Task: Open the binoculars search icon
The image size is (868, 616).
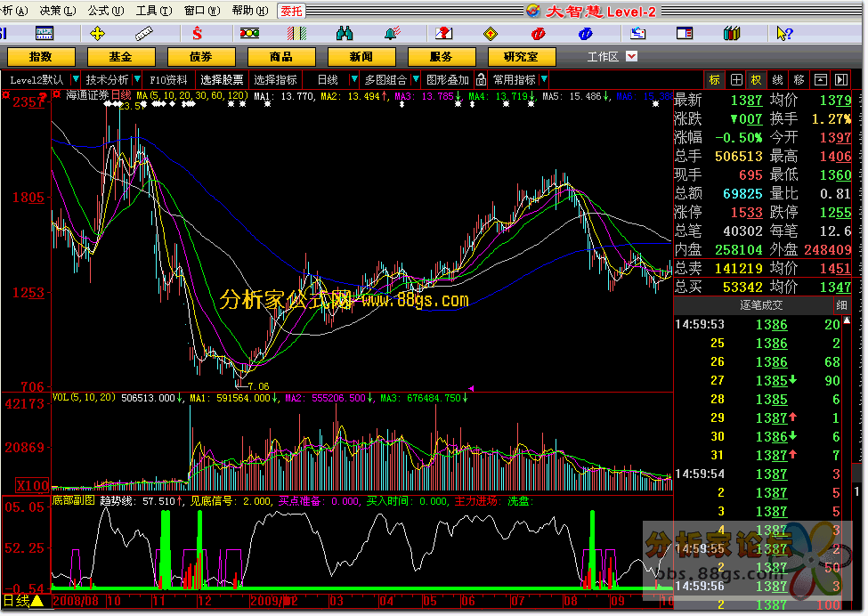Action: [345, 34]
